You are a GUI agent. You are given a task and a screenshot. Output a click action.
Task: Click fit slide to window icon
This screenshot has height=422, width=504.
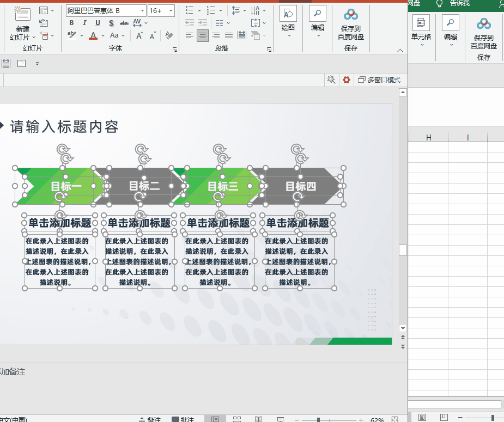coord(395,419)
